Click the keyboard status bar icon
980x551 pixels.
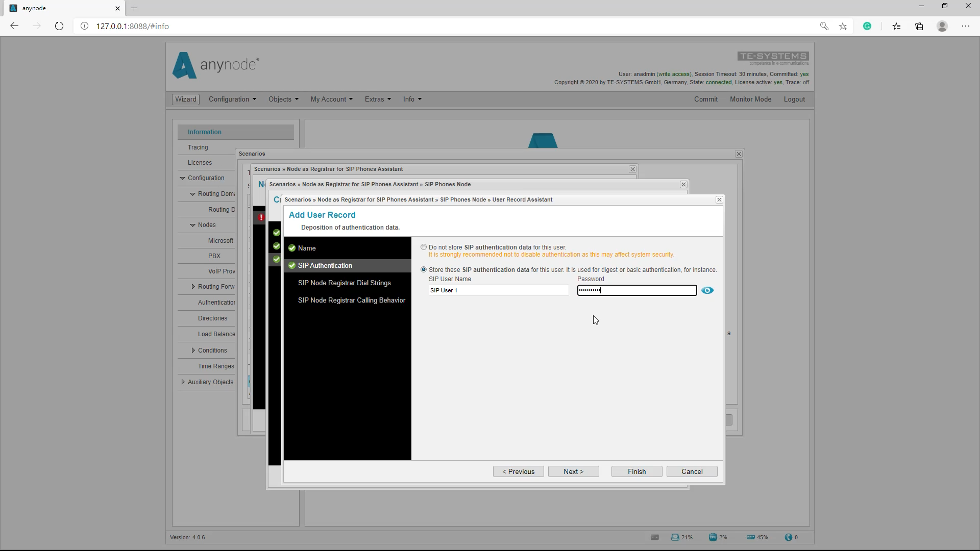(655, 537)
